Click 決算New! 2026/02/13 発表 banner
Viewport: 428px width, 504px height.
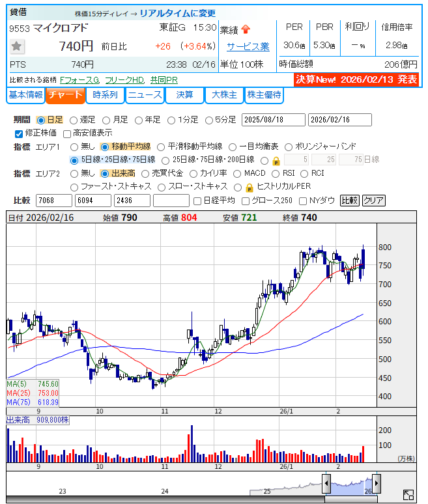(356, 79)
